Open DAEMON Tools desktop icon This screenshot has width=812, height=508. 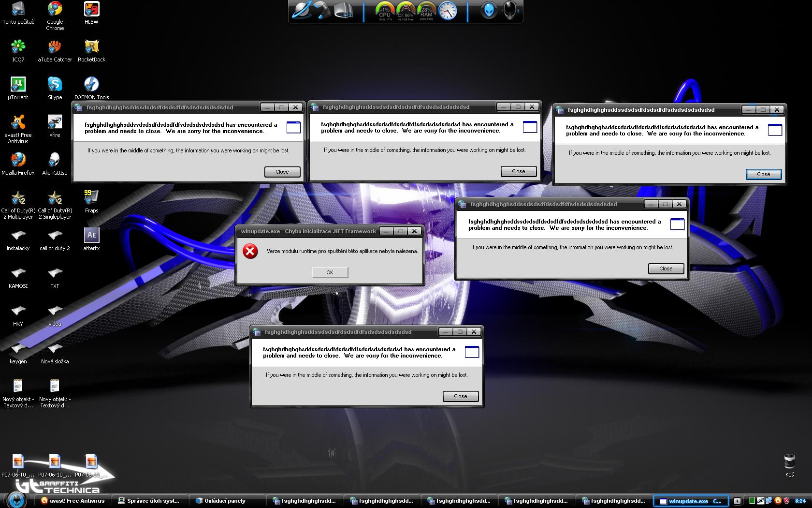pos(91,85)
